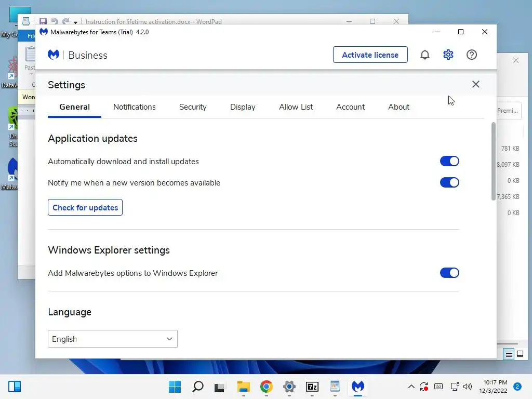
Task: Launch Google Chrome from the taskbar
Action: [x=267, y=387]
